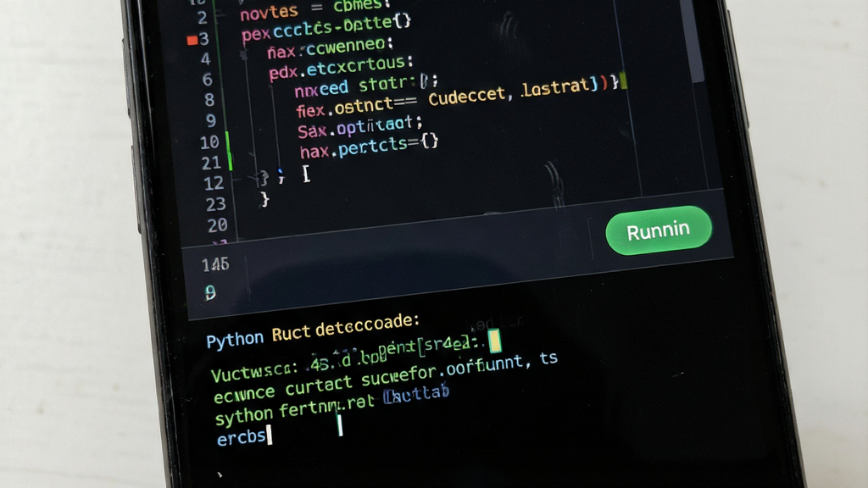Click the code line 'hax.percts={}'

(x=369, y=146)
